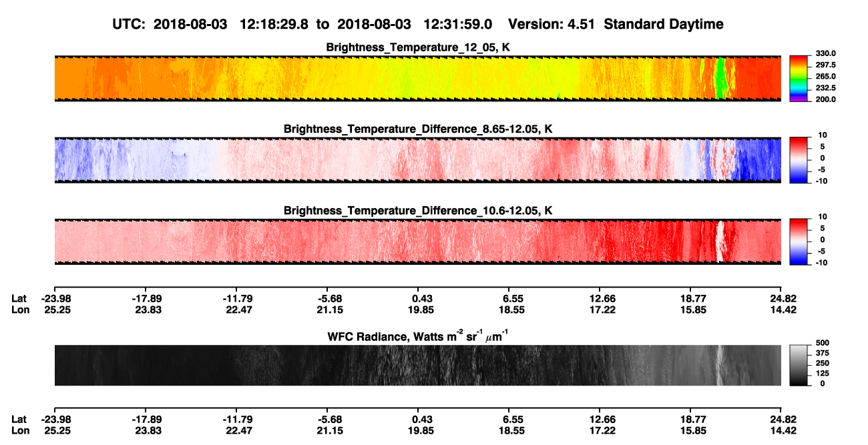The height and width of the screenshot is (445, 868).
Task: Click the 8.65-12.05 red-blue colorbar
Action: (x=799, y=159)
